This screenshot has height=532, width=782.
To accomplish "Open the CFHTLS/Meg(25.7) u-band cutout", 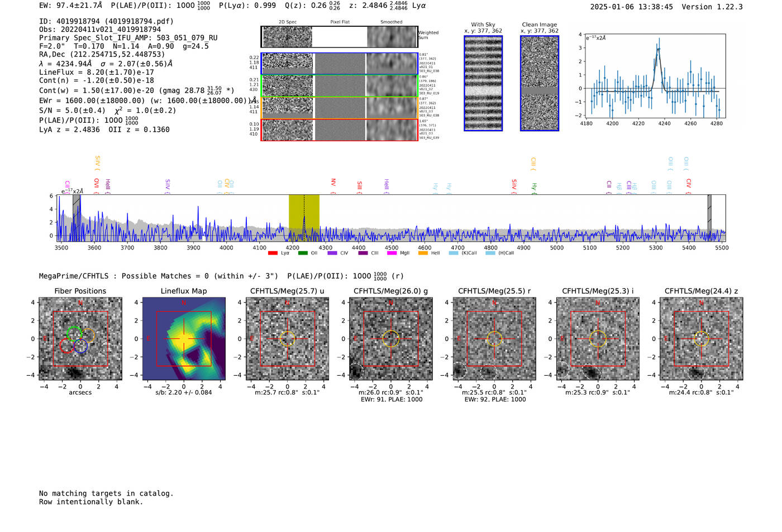I will click(287, 339).
